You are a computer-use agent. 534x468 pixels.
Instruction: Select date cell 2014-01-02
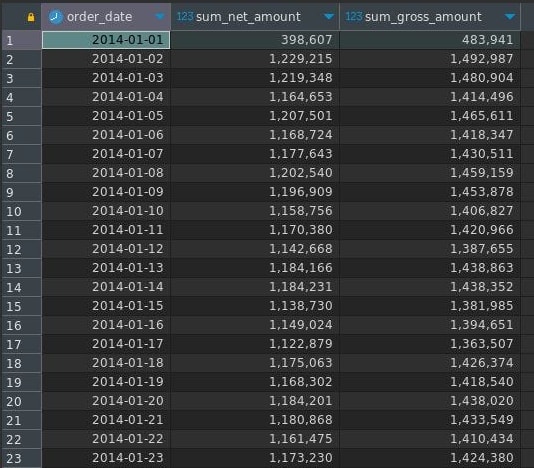(106, 59)
